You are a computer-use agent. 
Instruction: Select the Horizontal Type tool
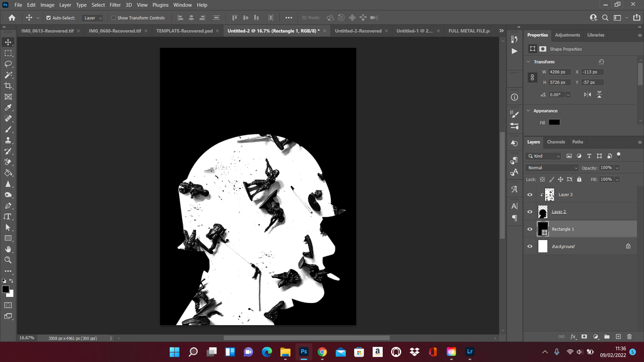coord(8,217)
